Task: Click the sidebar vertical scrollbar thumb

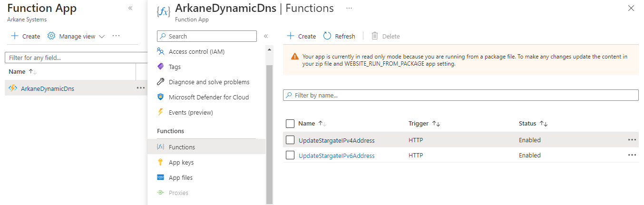Action: (x=270, y=135)
